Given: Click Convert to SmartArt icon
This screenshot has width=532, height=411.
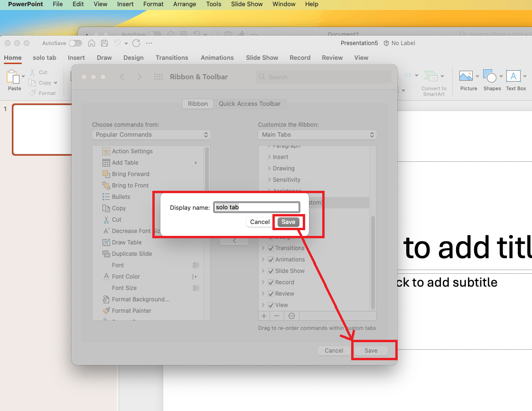Looking at the screenshot, I should point(430,75).
